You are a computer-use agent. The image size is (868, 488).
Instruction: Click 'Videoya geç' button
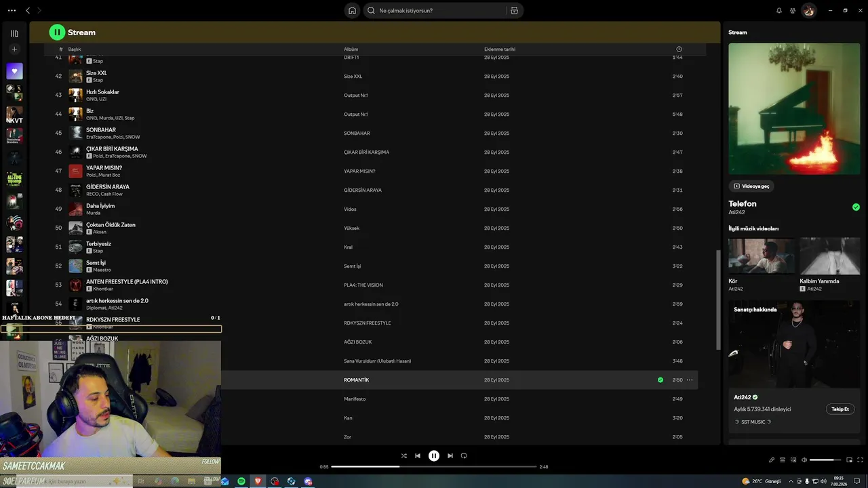pyautogui.click(x=752, y=186)
